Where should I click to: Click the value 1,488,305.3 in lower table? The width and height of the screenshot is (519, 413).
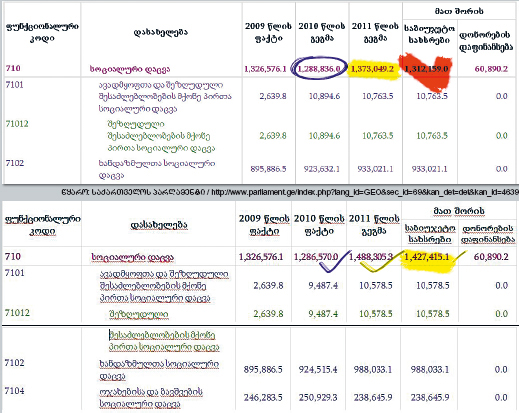point(371,257)
